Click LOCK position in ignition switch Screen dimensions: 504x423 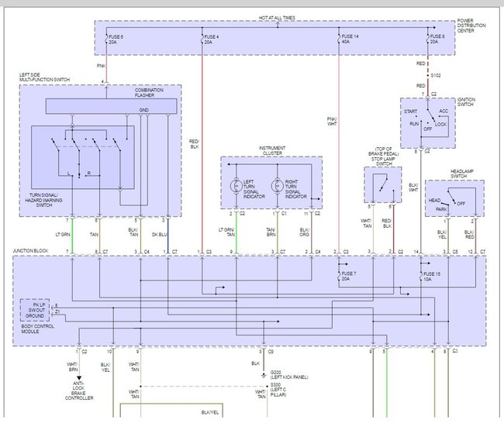click(440, 124)
